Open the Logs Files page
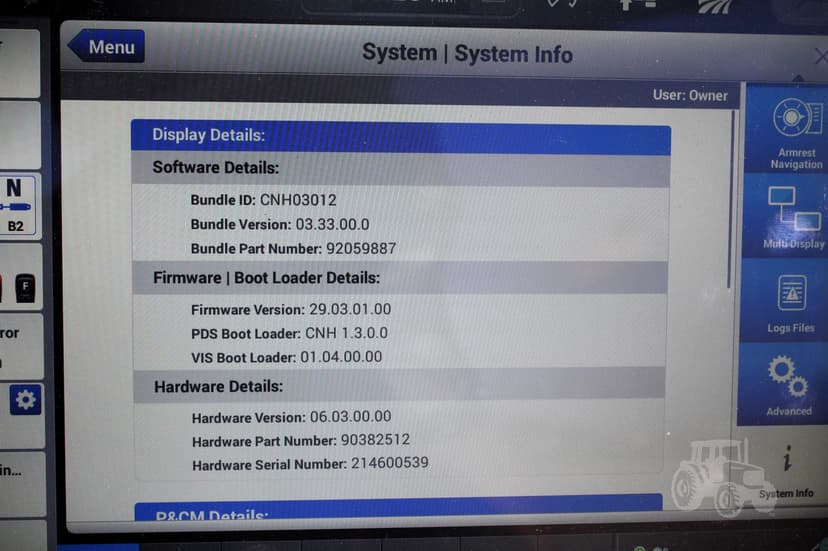This screenshot has width=828, height=551. 791,302
